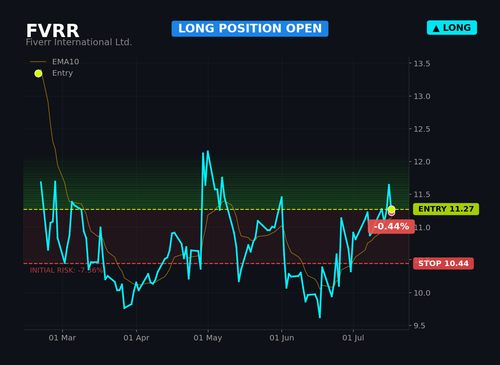
Task: Click the -0.44% return badge
Action: 391,227
